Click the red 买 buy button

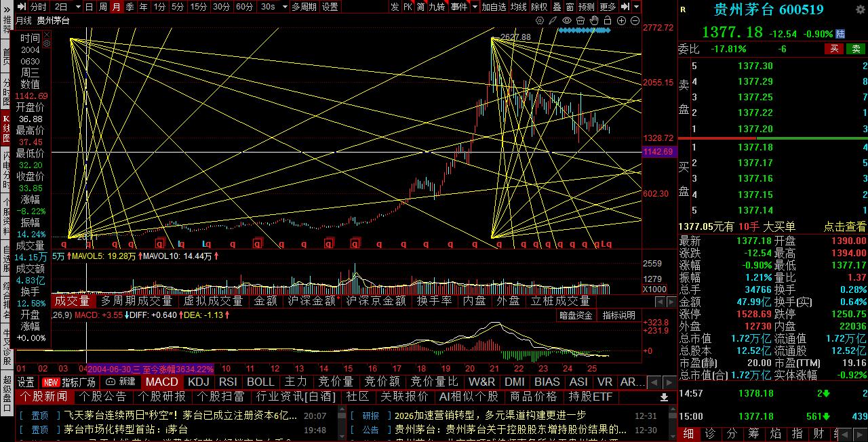tap(834, 49)
